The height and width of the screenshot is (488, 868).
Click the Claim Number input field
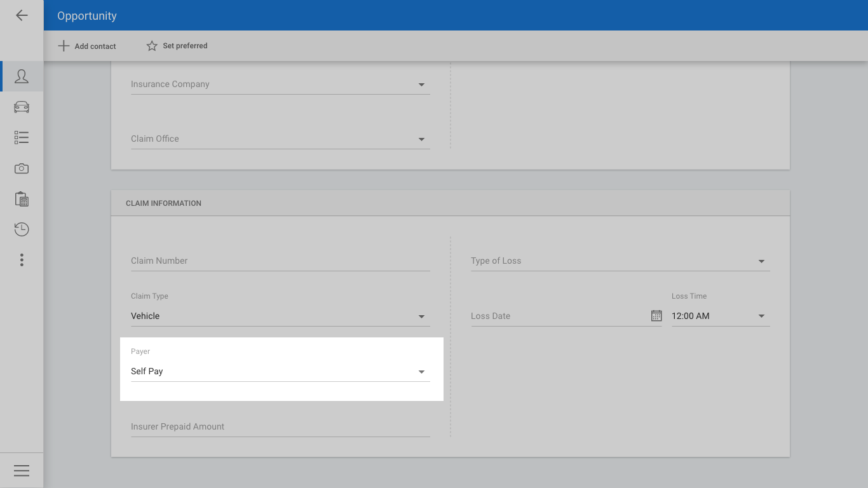point(280,261)
